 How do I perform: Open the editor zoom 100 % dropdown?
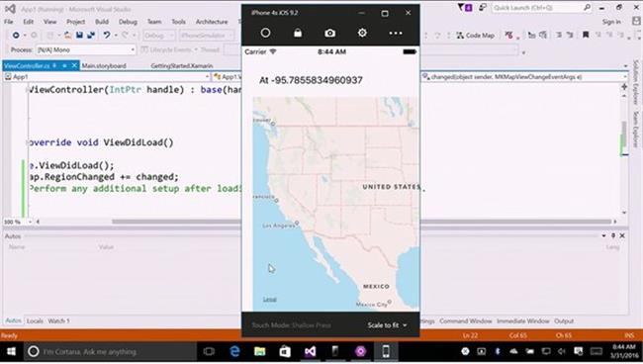[x=18, y=222]
